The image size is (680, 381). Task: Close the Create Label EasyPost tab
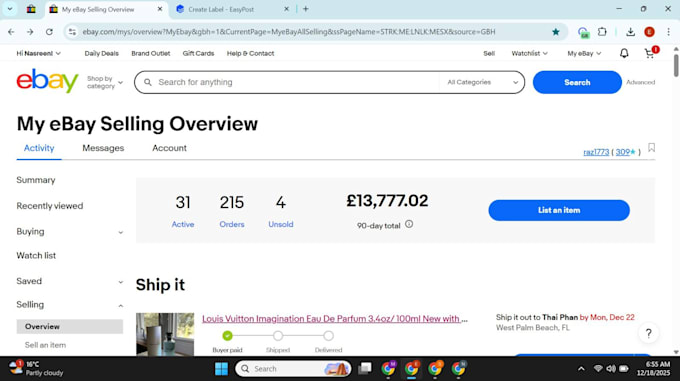pos(286,9)
